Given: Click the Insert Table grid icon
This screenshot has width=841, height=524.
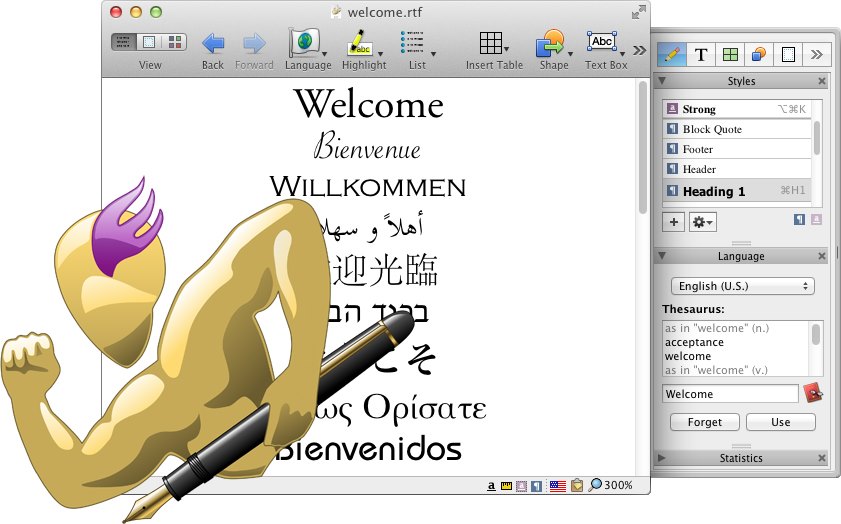Looking at the screenshot, I should [x=491, y=43].
